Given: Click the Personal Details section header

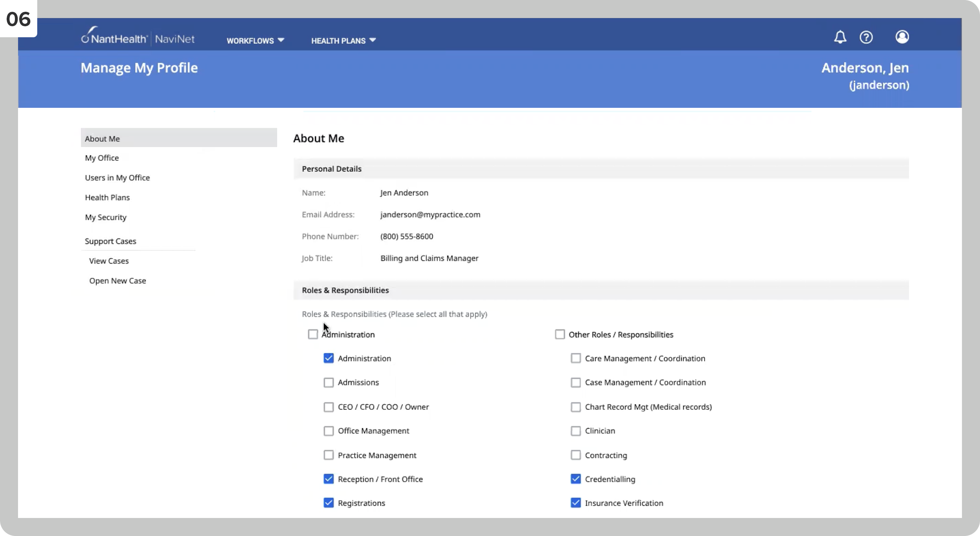Looking at the screenshot, I should pyautogui.click(x=601, y=169).
